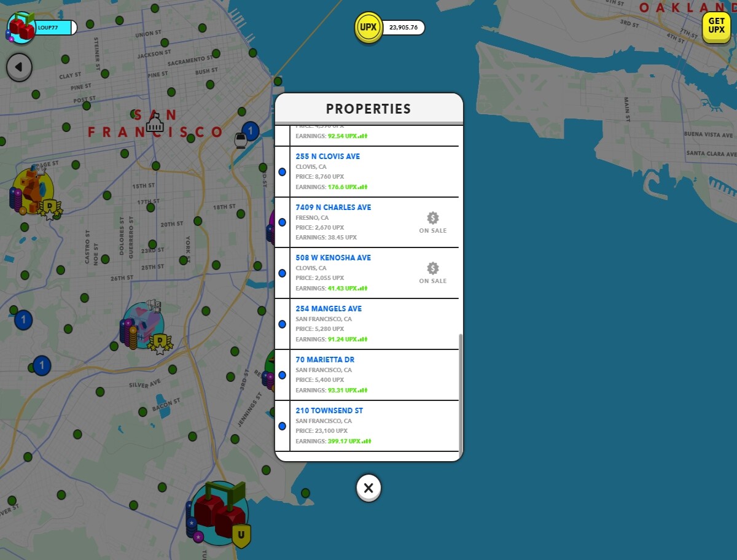Image resolution: width=737 pixels, height=560 pixels.
Task: Click earnings 176.6 UPX for N Clovis Ave
Action: click(348, 187)
